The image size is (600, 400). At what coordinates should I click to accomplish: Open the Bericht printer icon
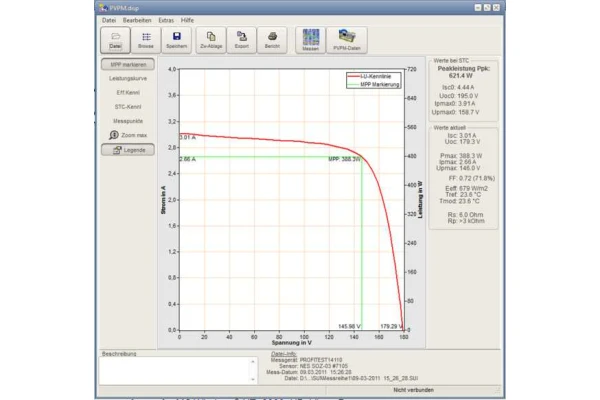pyautogui.click(x=272, y=40)
